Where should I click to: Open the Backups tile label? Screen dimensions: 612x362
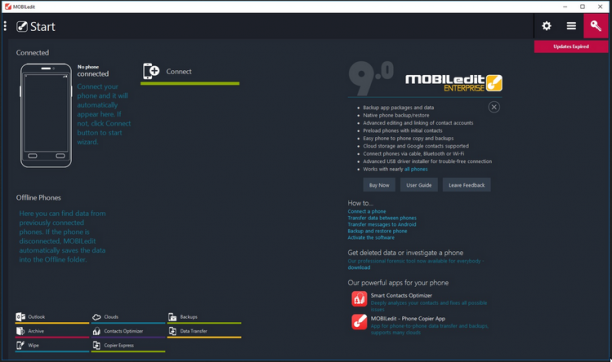[x=189, y=317]
